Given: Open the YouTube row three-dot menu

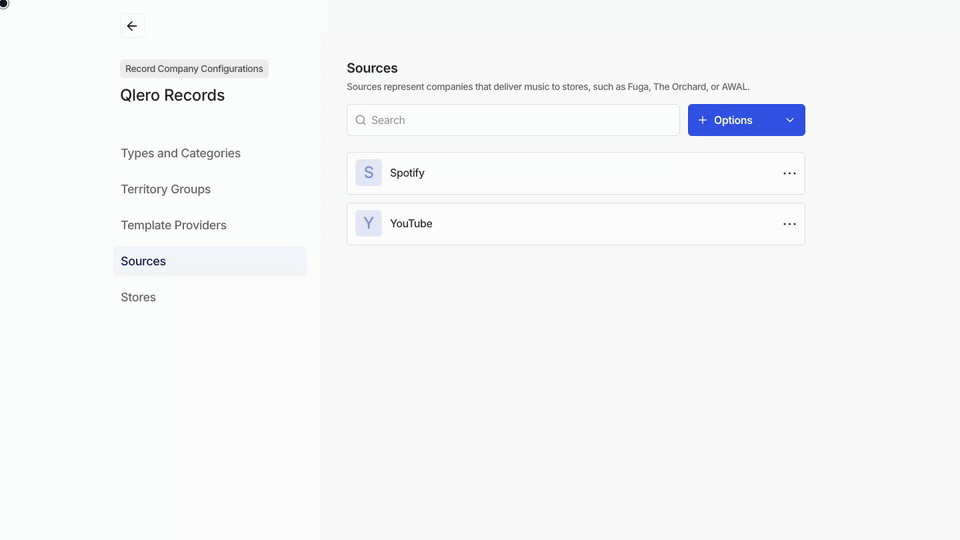Looking at the screenshot, I should [789, 224].
